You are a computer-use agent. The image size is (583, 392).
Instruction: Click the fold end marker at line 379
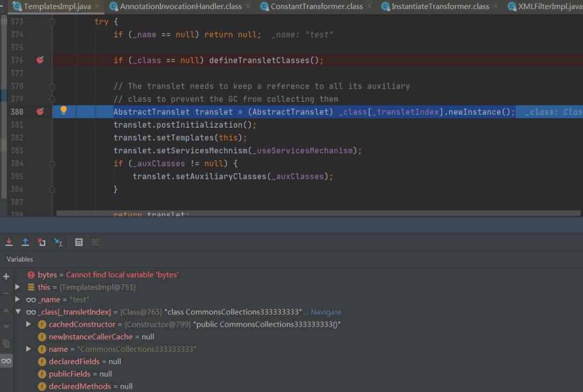tap(53, 99)
